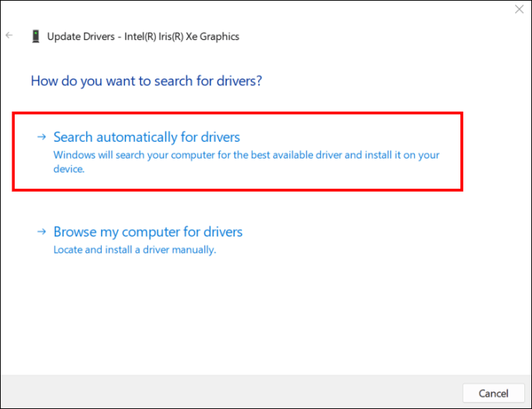Click the "Intel(R) Iris(R) Xe Graphics" device name
This screenshot has width=532, height=409.
(x=188, y=36)
